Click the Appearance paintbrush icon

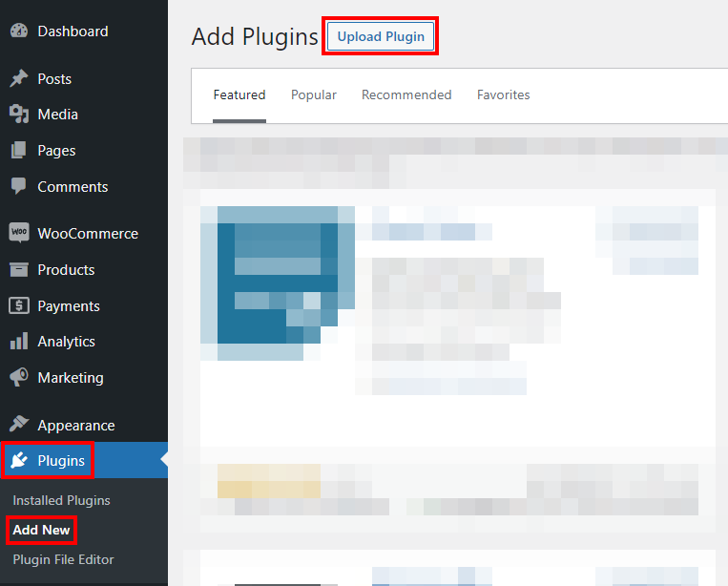click(19, 424)
